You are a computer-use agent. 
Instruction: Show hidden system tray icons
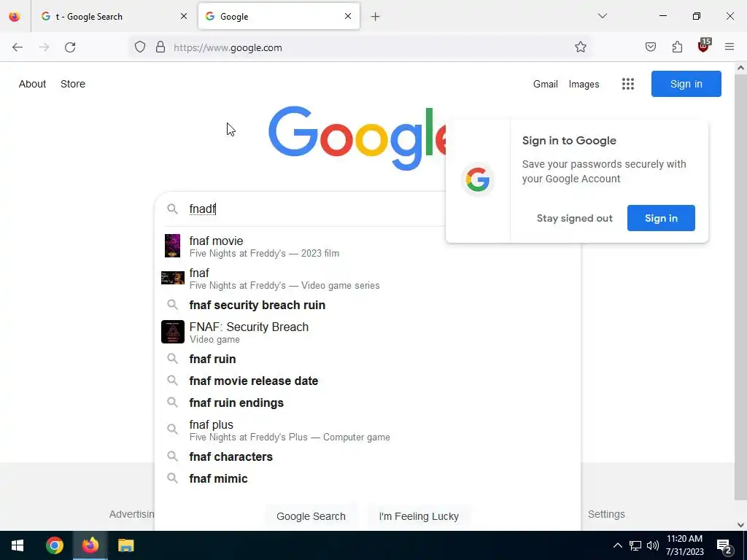tap(617, 545)
